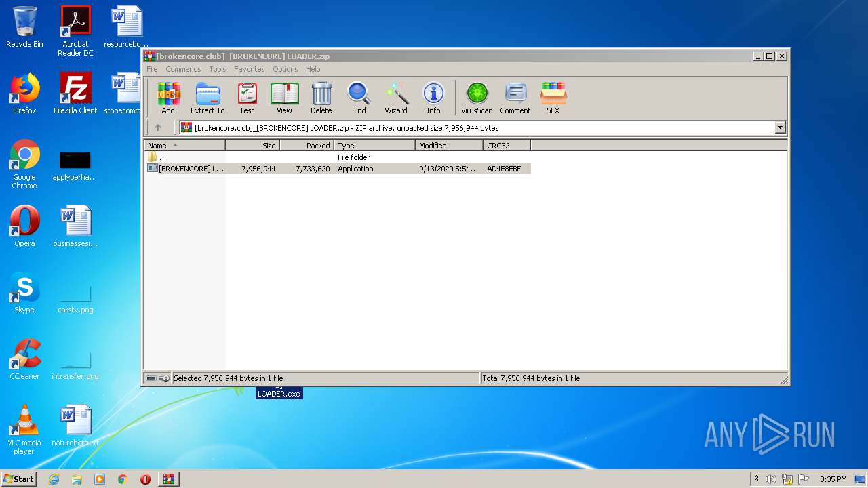868x488 pixels.
Task: Click the Action Center flag icon
Action: coord(804,479)
